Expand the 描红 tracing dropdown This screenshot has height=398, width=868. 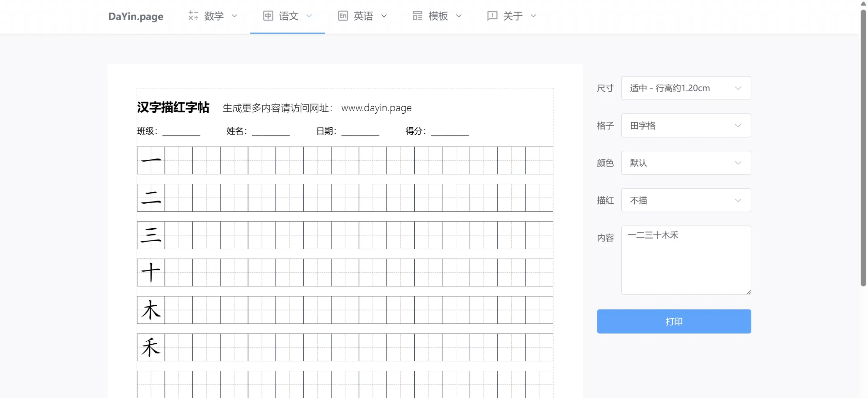coord(686,200)
